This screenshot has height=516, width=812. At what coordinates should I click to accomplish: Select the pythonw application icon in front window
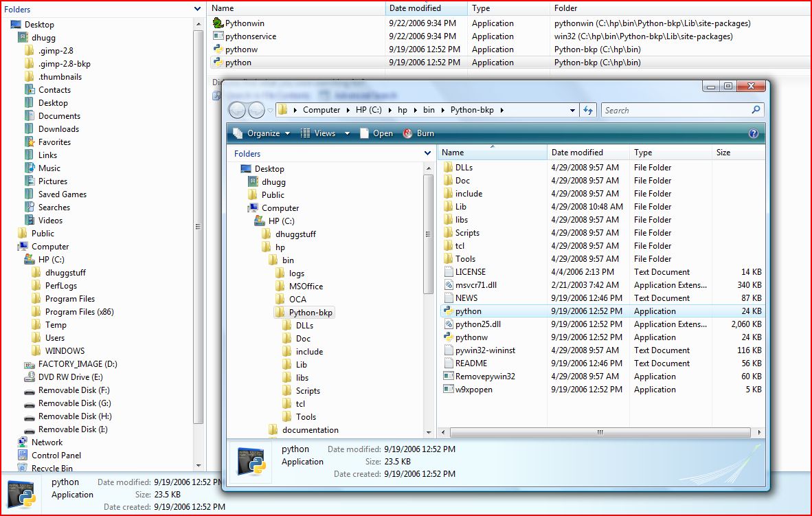449,337
